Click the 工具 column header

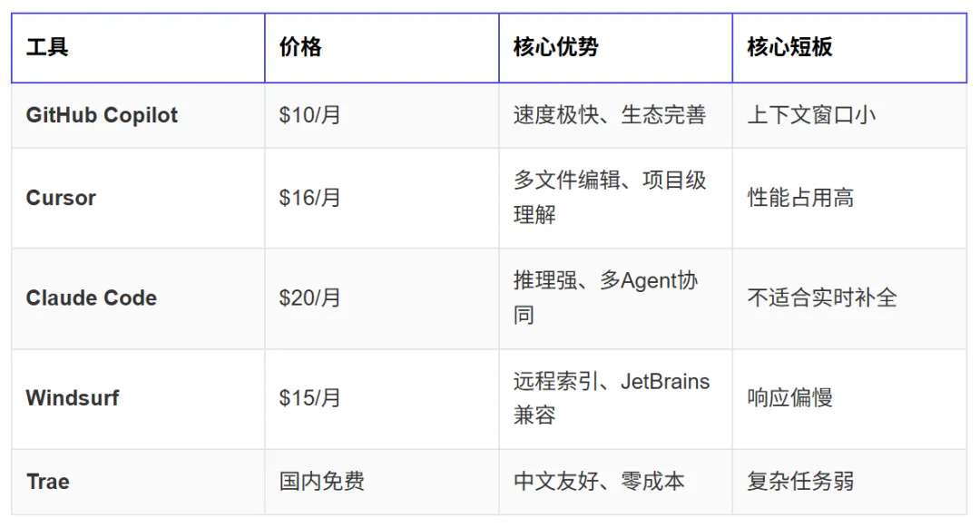tap(138, 47)
